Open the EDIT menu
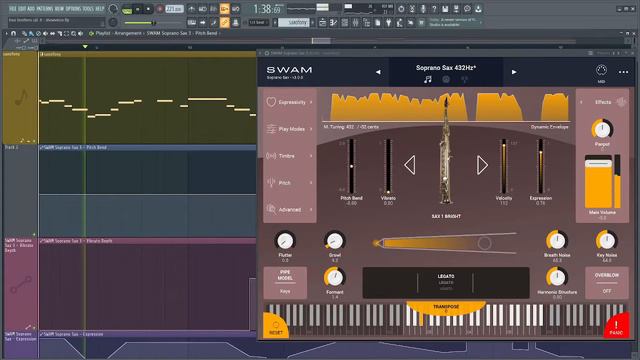The width and height of the screenshot is (640, 360). (22, 9)
